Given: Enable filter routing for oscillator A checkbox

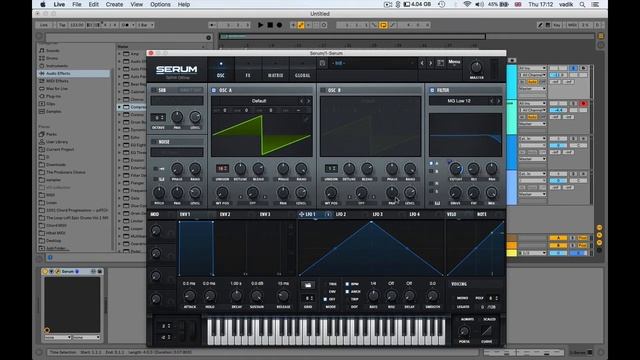Looking at the screenshot, I should pyautogui.click(x=431, y=163).
